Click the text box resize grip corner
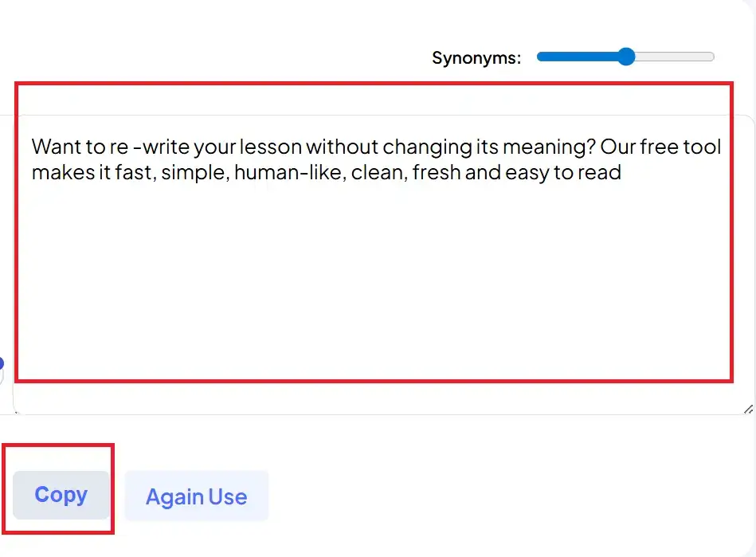The width and height of the screenshot is (756, 557). point(747,409)
